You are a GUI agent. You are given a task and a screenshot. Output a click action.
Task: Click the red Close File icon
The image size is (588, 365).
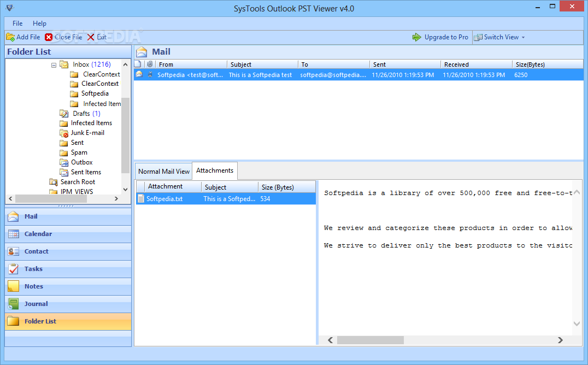(49, 37)
